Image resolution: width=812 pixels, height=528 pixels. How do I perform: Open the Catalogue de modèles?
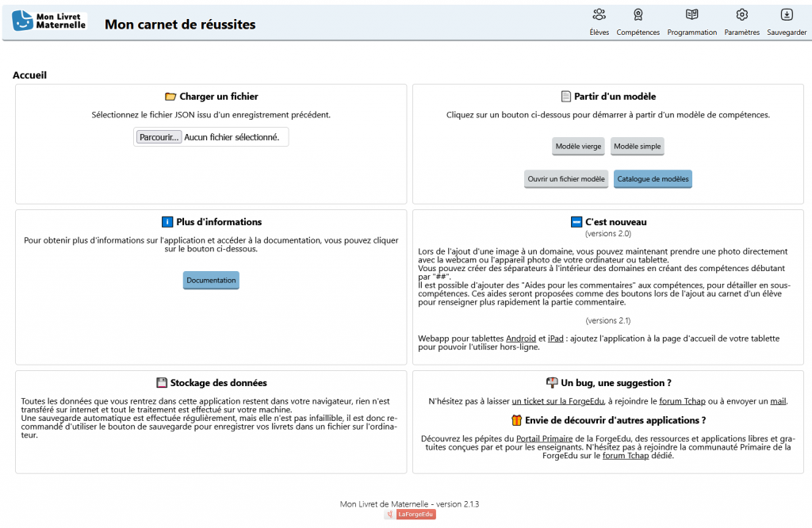click(653, 179)
